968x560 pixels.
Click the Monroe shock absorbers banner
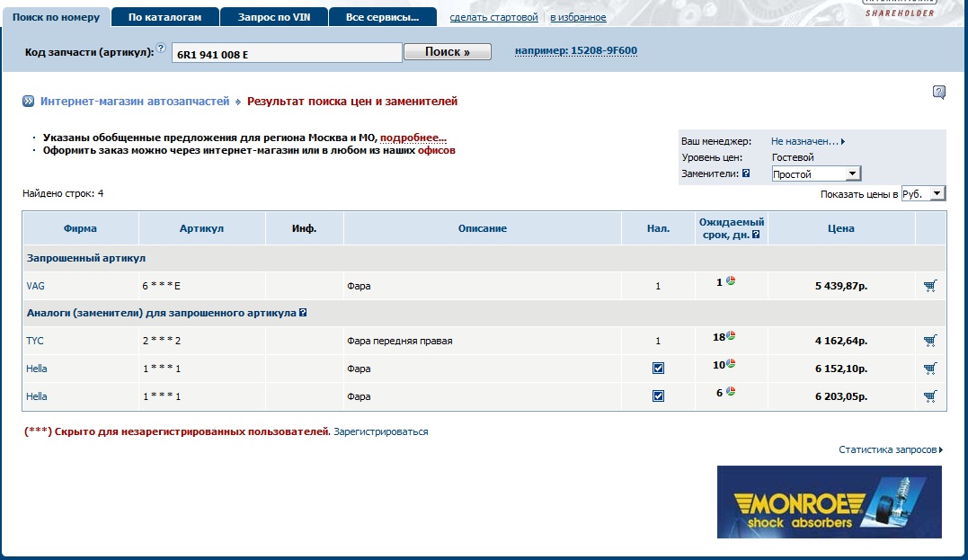829,502
